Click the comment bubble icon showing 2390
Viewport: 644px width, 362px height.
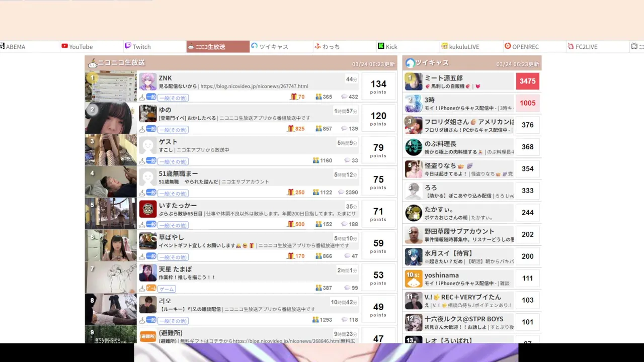coord(341,192)
